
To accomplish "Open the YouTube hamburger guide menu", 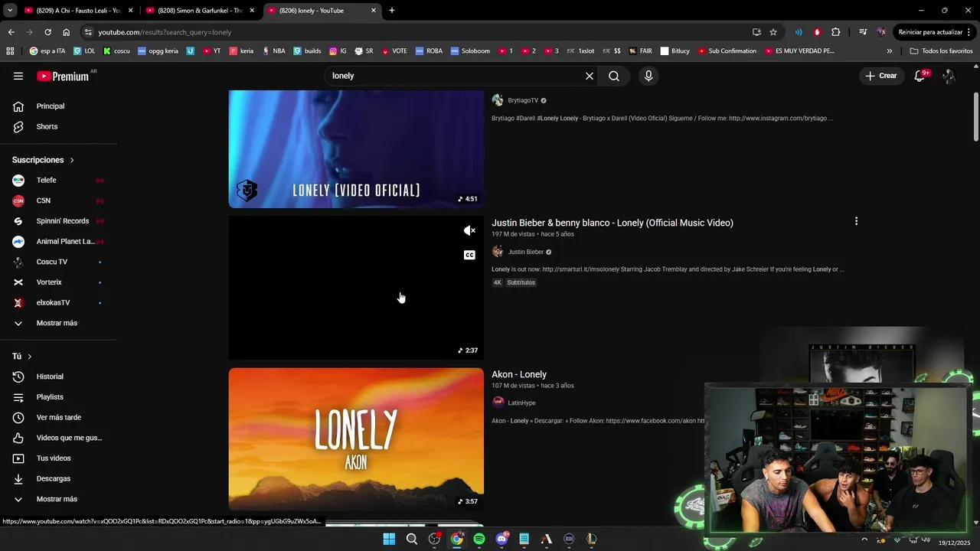I will 18,76.
